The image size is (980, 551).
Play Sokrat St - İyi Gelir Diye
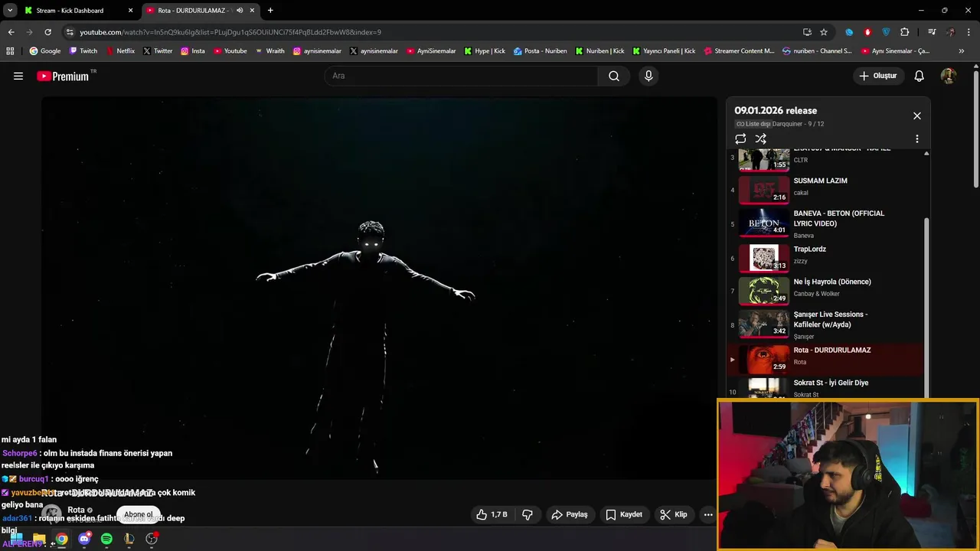coord(825,388)
